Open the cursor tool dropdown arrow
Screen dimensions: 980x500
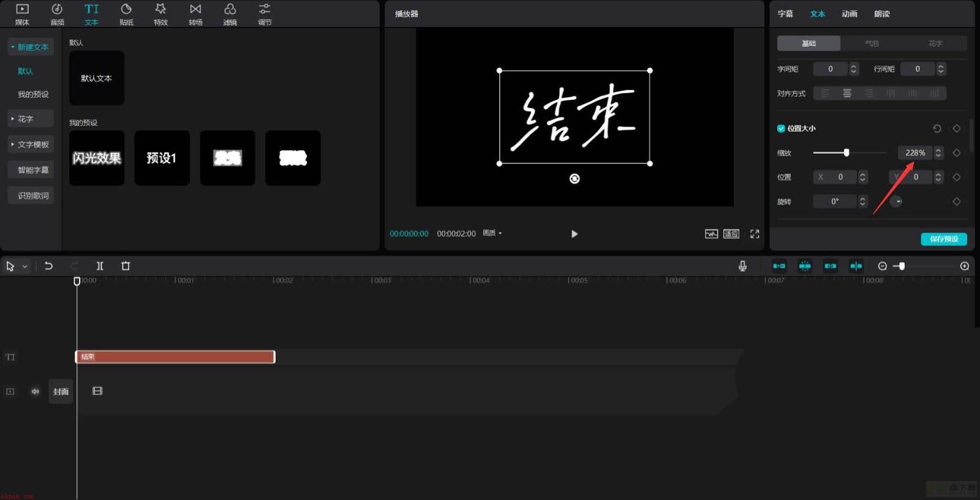point(24,266)
